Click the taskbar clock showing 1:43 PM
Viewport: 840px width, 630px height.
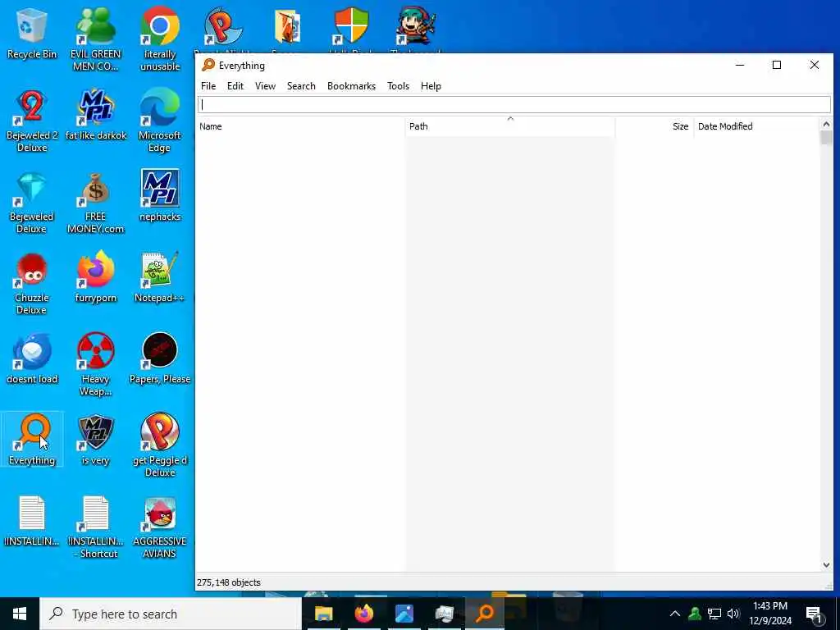tap(770, 614)
